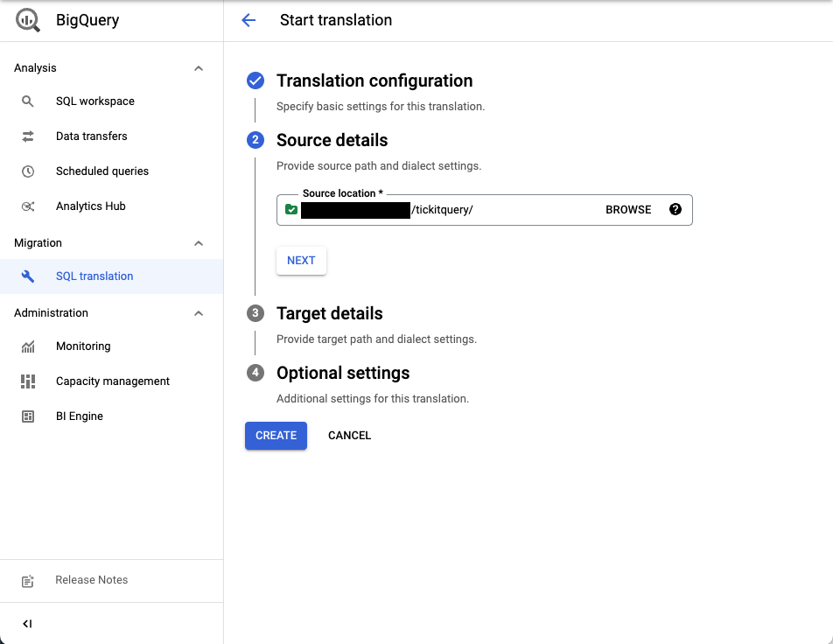Open the Monitoring panel
The height and width of the screenshot is (644, 833).
pyautogui.click(x=83, y=346)
